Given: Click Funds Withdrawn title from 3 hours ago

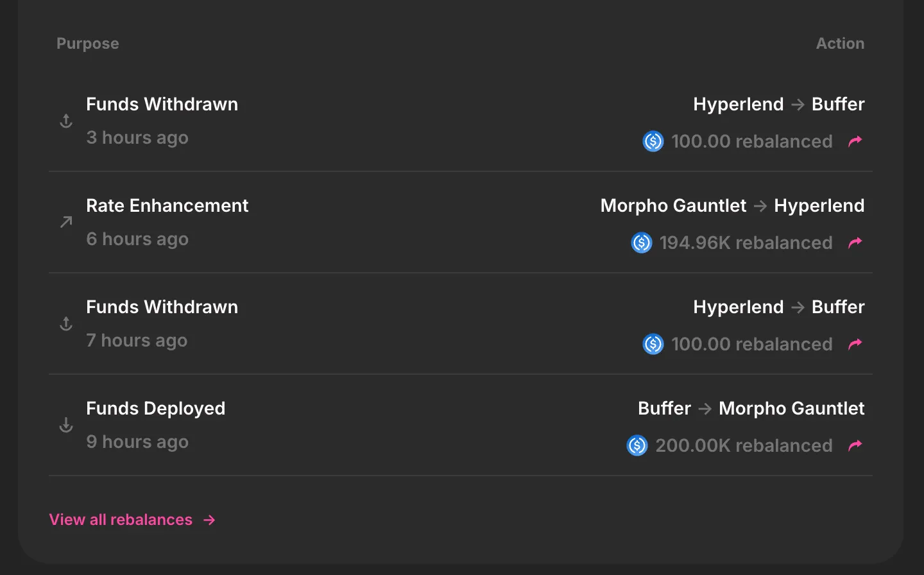Looking at the screenshot, I should coord(162,104).
